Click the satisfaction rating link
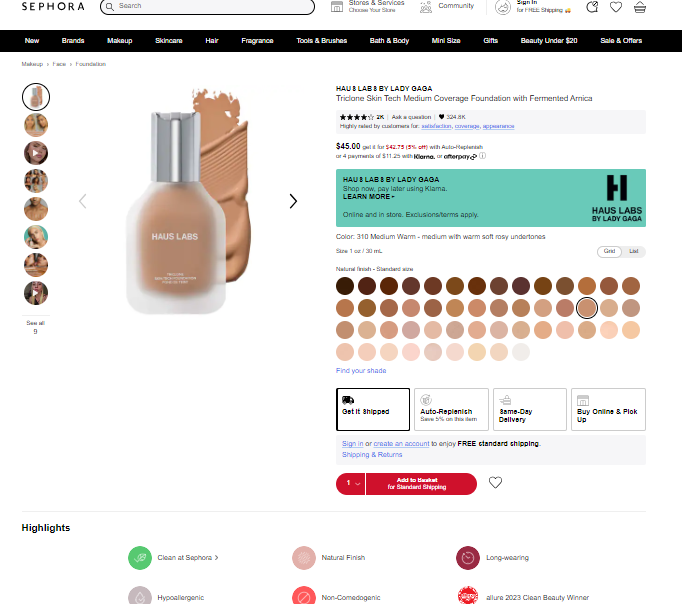 [436, 126]
